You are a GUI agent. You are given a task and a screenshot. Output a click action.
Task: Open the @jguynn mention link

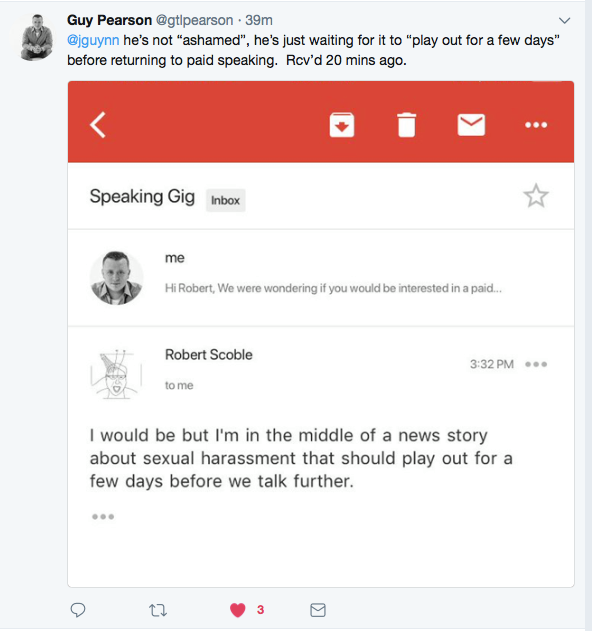tap(93, 40)
